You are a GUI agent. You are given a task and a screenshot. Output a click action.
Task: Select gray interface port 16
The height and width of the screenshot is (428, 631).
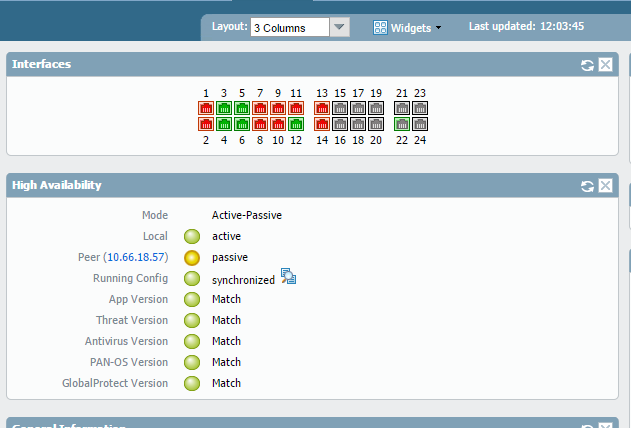340,124
